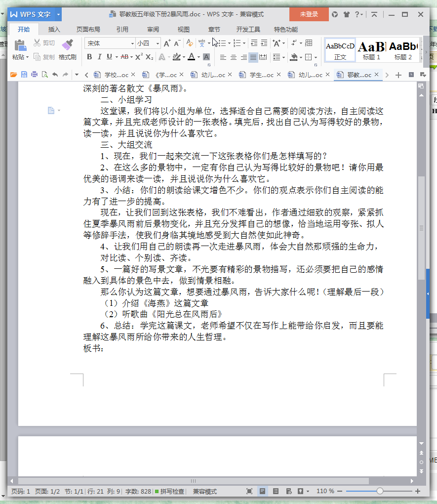Apply 正文 style

(x=340, y=50)
